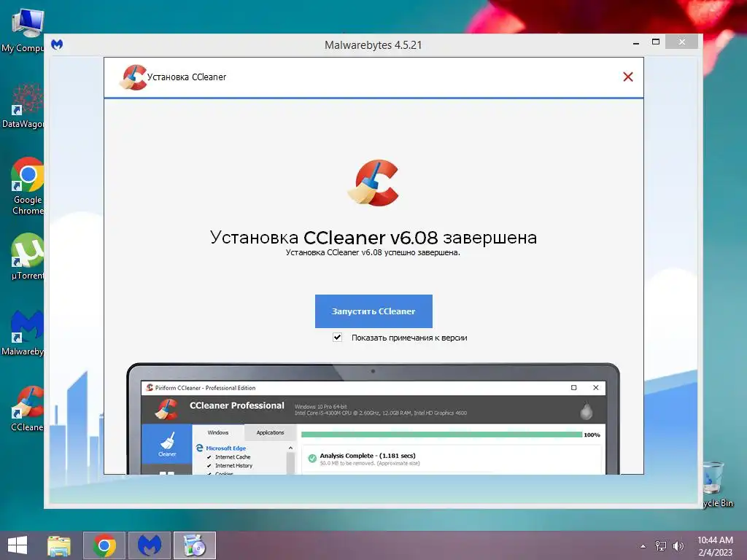Close the Malwarebytes 4.5.21 window

click(x=682, y=42)
